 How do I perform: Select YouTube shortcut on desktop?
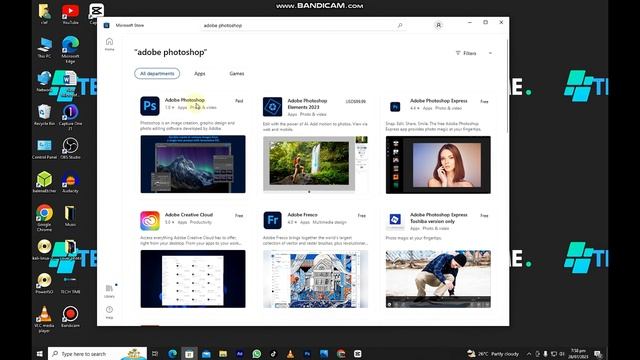click(70, 14)
